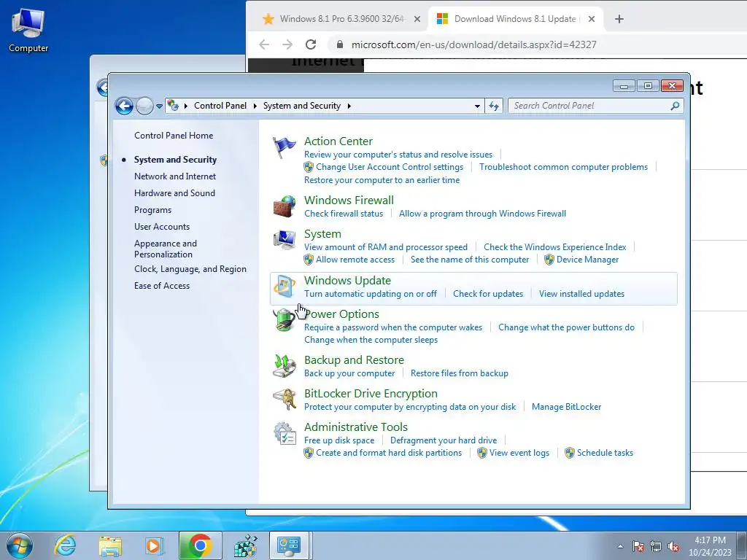Expand the chevron after Control Panel in breadcrumb
The width and height of the screenshot is (747, 560).
255,106
